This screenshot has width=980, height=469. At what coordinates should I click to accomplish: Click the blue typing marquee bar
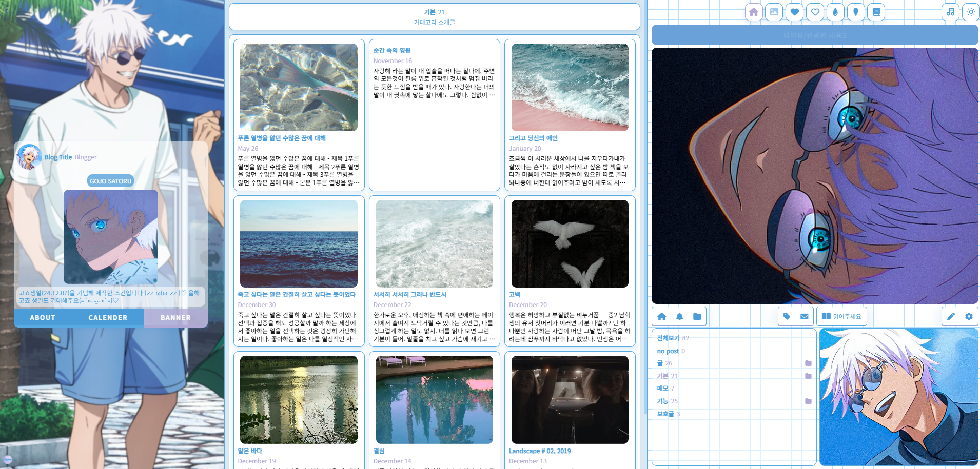(x=815, y=35)
